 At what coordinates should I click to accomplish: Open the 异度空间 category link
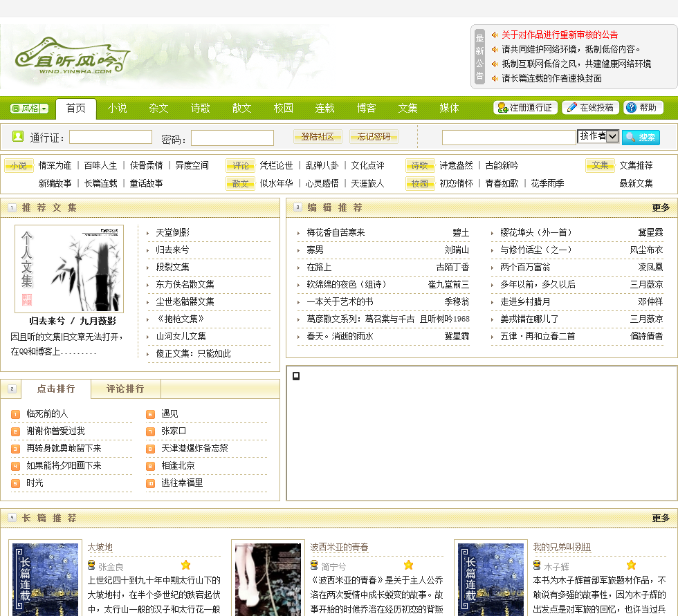(192, 165)
